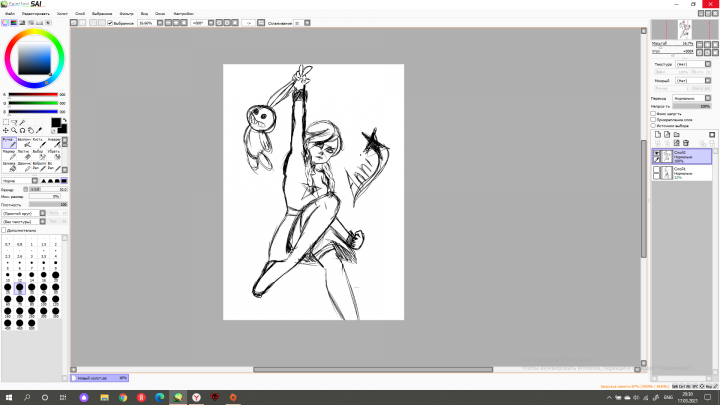Switch to the canvas file tab
The width and height of the screenshot is (720, 405).
pos(99,378)
